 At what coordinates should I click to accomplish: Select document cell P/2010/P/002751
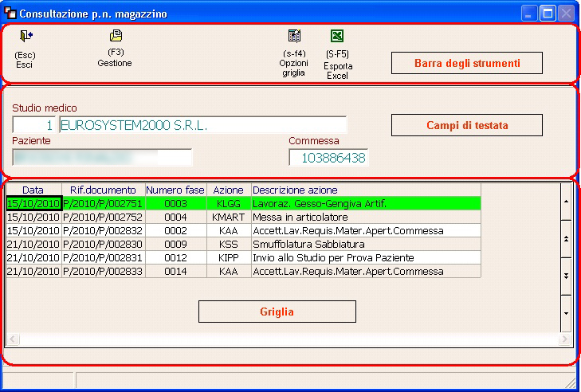click(x=104, y=203)
